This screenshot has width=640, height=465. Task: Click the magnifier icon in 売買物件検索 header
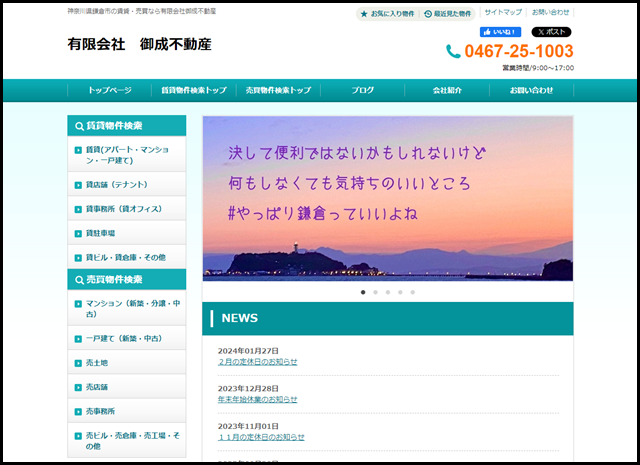(80, 280)
